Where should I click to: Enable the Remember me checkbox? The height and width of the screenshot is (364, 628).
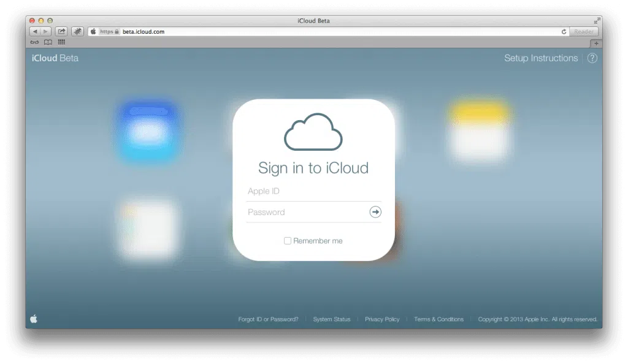tap(288, 241)
